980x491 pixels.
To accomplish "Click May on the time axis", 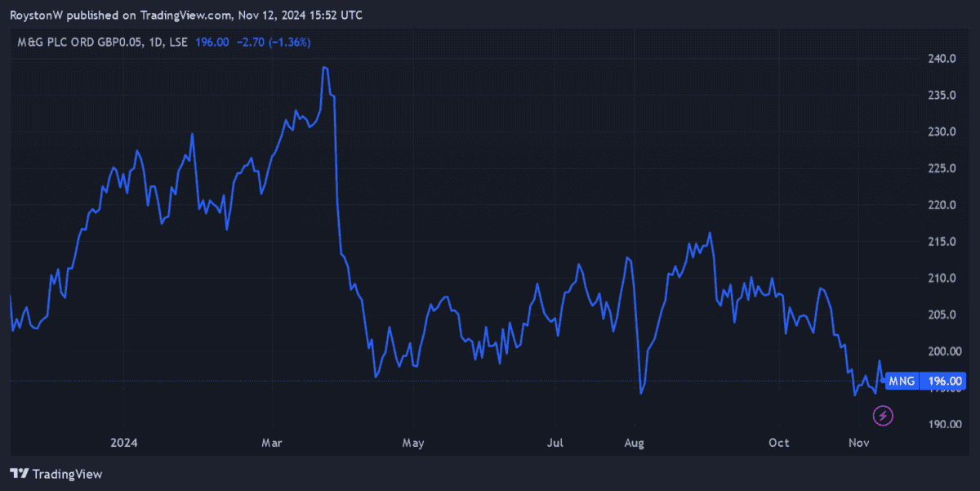I will pos(413,443).
